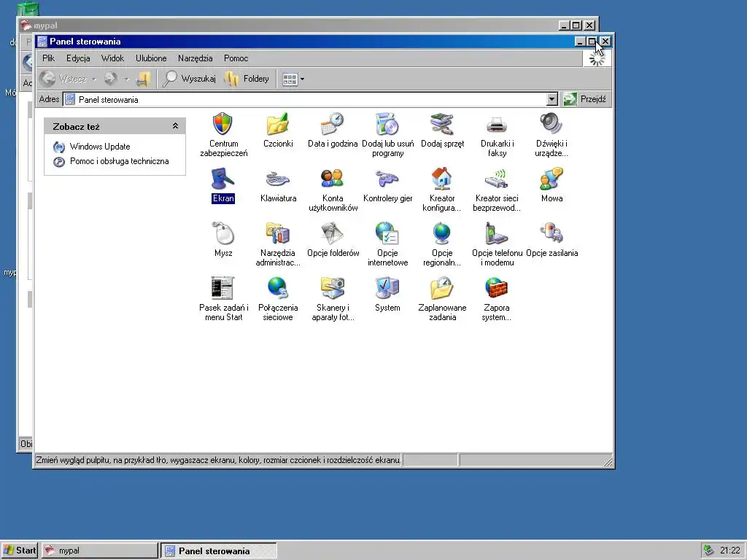This screenshot has width=747, height=560.
Task: Maximize the Panel sterowania window
Action: 592,42
